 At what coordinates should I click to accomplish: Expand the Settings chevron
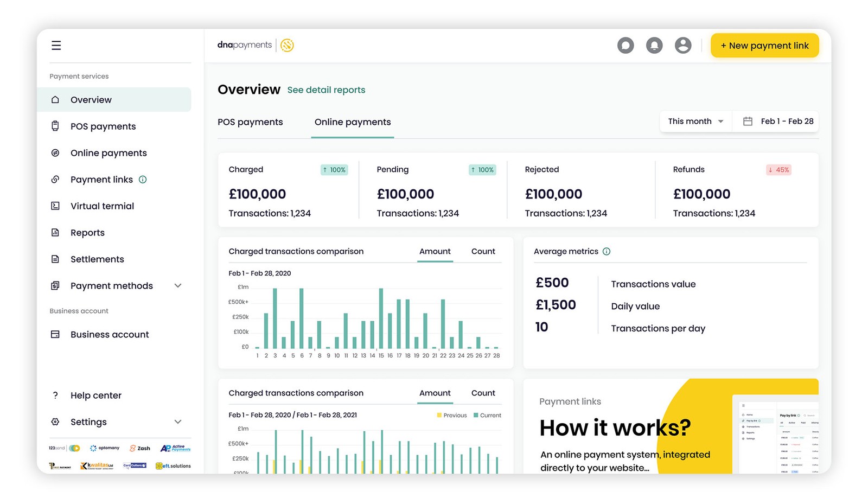click(178, 422)
